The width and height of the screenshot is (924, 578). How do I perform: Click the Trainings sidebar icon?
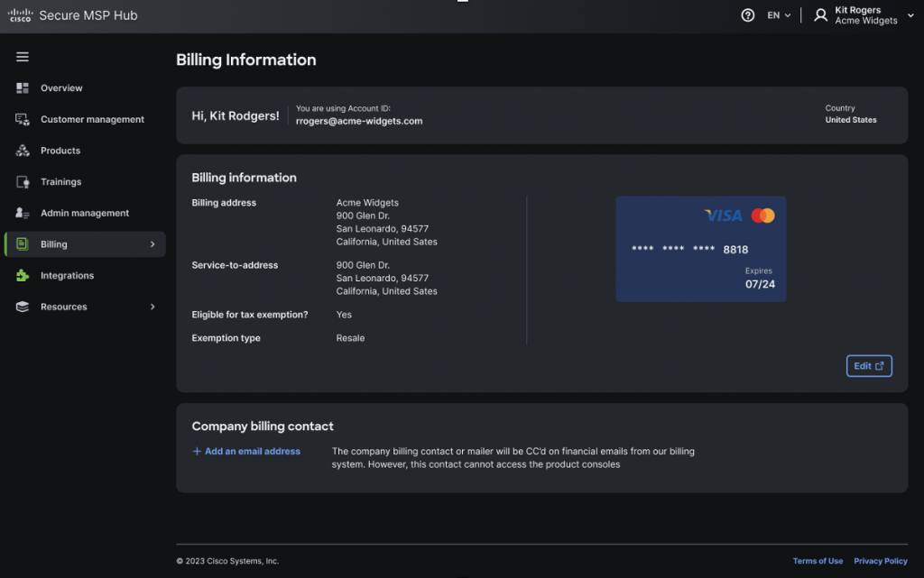(23, 182)
